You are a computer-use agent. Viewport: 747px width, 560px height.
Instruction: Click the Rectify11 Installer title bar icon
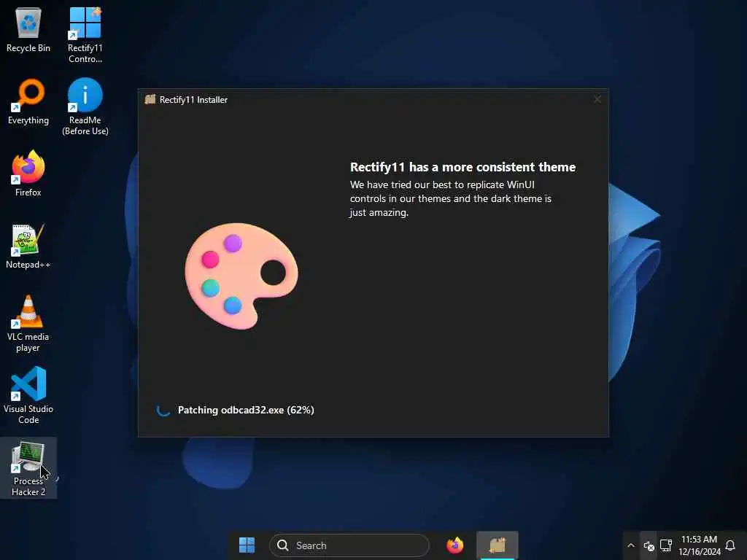pyautogui.click(x=150, y=99)
